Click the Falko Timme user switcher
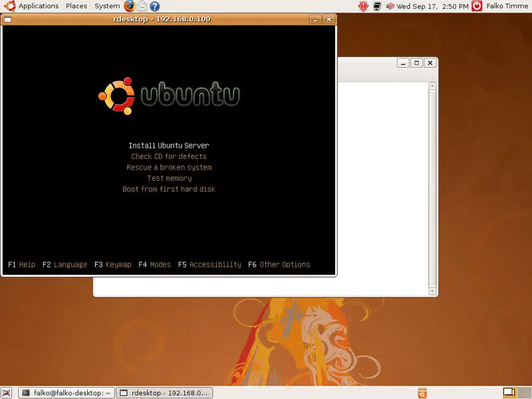 [x=507, y=6]
